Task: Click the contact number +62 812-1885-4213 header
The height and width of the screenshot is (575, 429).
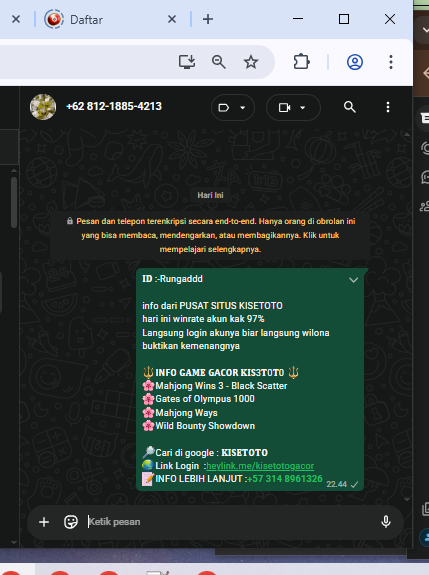Action: [x=114, y=106]
